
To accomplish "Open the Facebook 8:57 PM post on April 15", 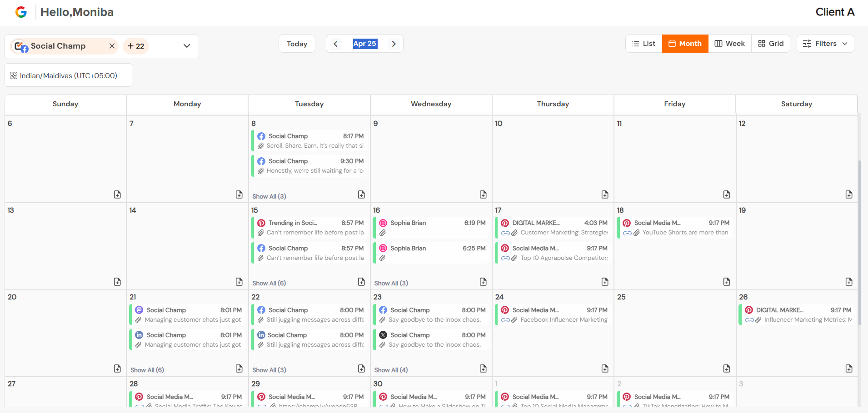I will (309, 253).
